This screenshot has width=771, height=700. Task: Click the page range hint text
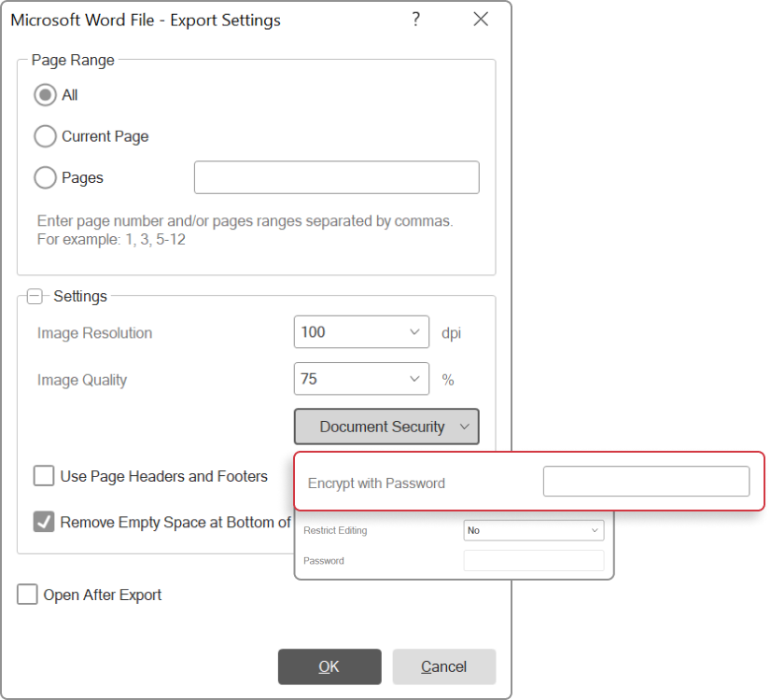click(245, 230)
